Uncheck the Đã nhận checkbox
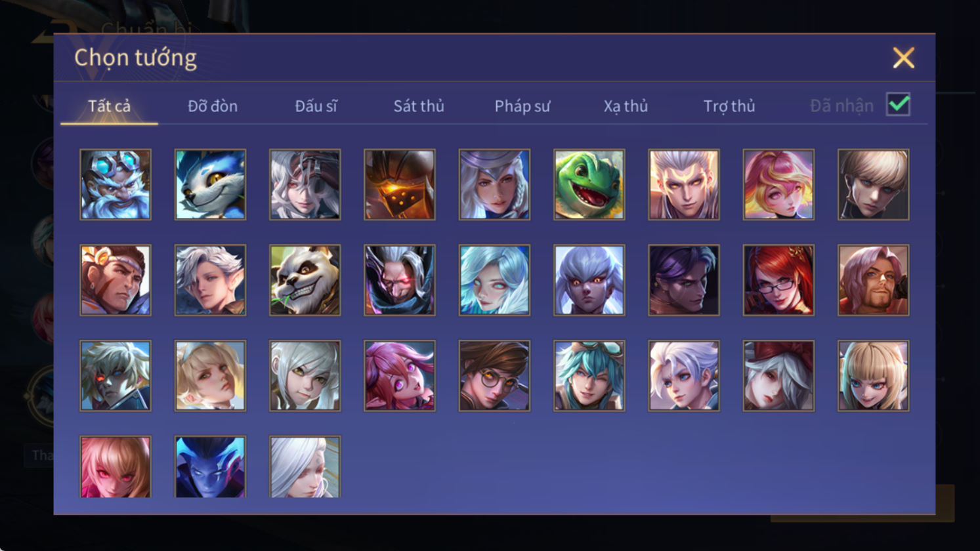Image resolution: width=980 pixels, height=551 pixels. 898,104
